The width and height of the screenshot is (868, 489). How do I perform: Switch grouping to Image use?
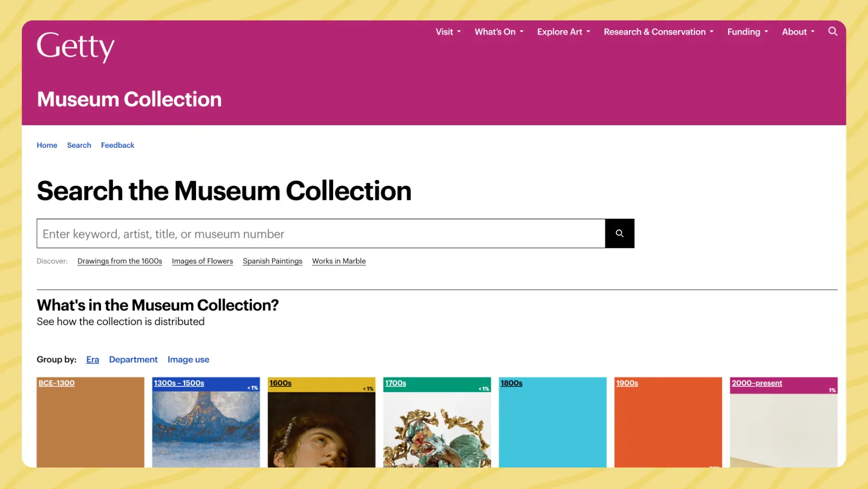pos(188,359)
